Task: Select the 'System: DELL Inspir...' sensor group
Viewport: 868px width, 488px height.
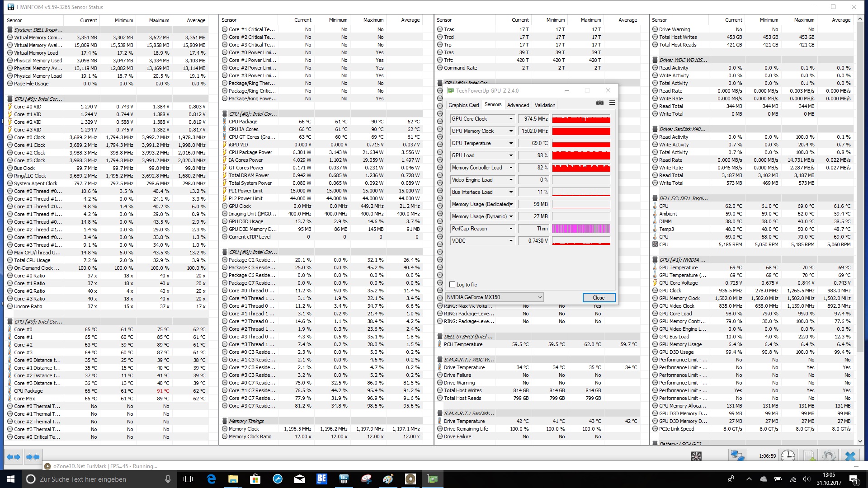Action: 107,30
